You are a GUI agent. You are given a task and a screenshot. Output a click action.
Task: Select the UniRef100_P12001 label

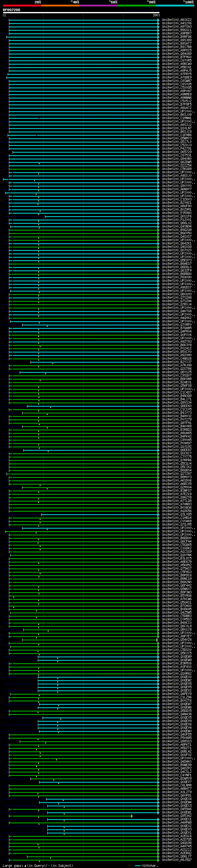[177, 220]
